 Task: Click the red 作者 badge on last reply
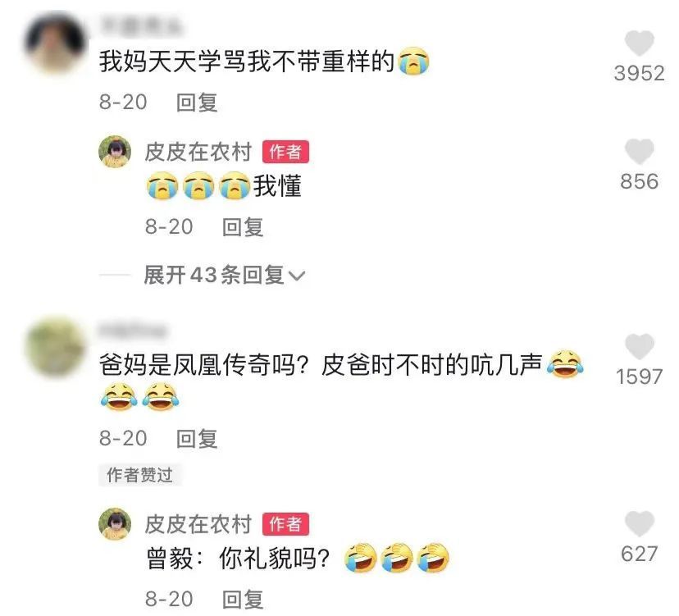(x=285, y=524)
